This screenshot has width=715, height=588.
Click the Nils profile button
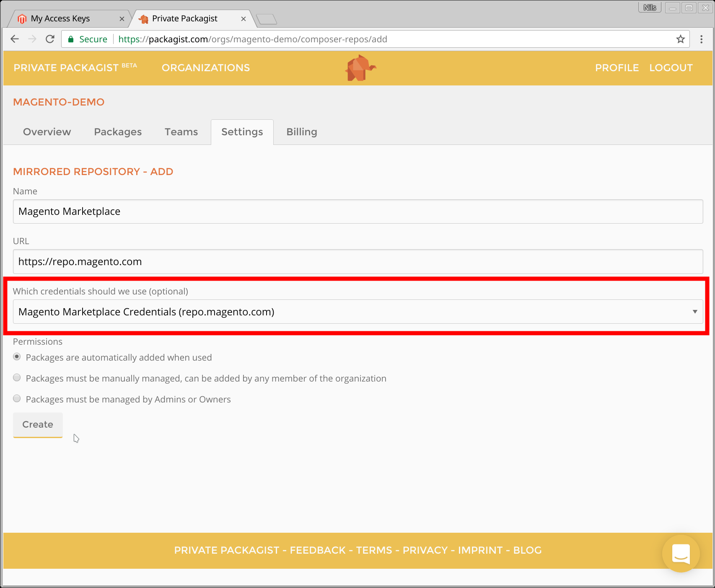[650, 8]
